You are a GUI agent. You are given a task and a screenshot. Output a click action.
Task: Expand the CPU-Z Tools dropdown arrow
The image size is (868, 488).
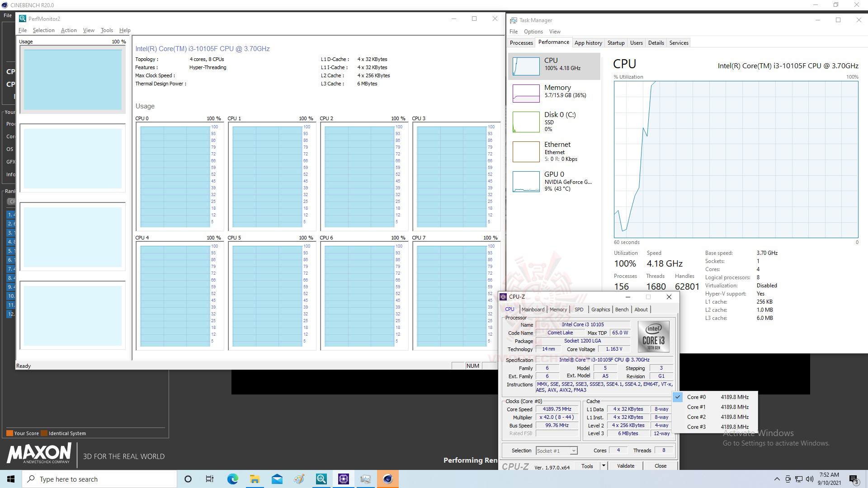[x=603, y=465]
